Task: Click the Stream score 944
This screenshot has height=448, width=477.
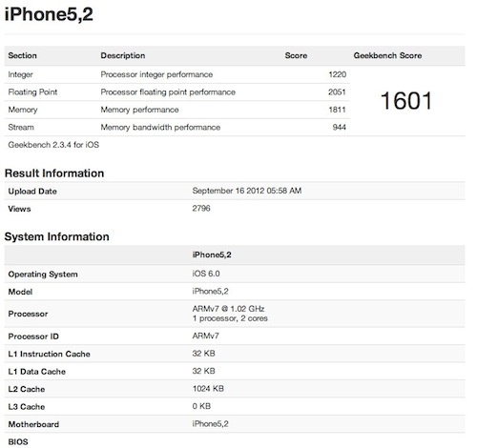Action: click(339, 128)
